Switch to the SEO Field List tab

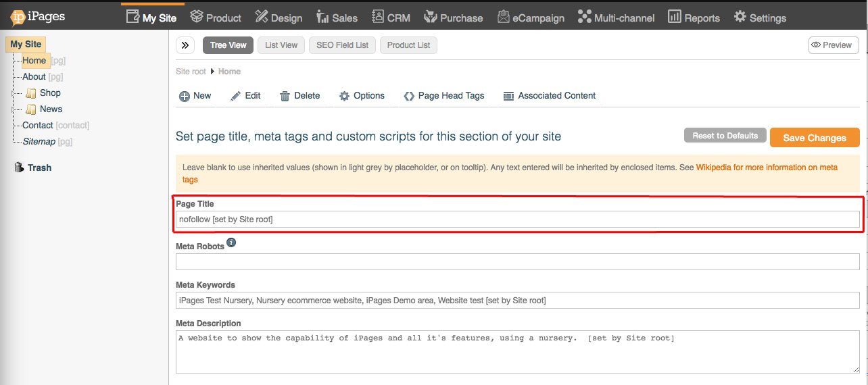(x=342, y=45)
